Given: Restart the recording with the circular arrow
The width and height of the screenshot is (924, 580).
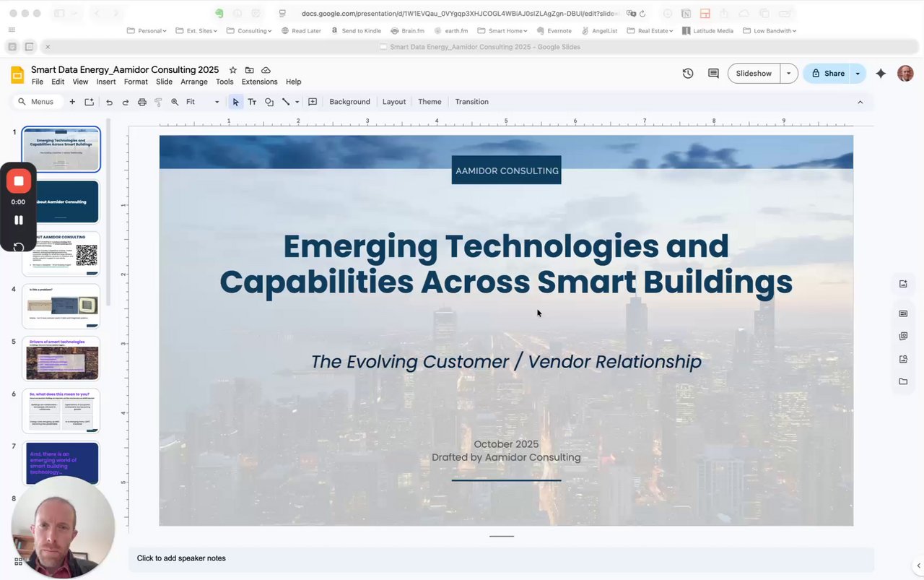Looking at the screenshot, I should point(19,247).
